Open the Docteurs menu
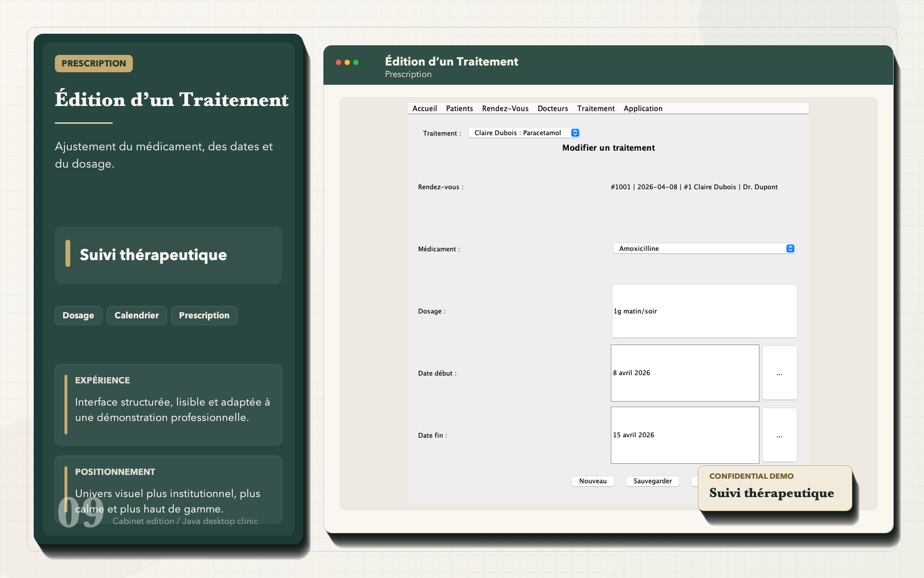The width and height of the screenshot is (924, 578). (x=552, y=108)
